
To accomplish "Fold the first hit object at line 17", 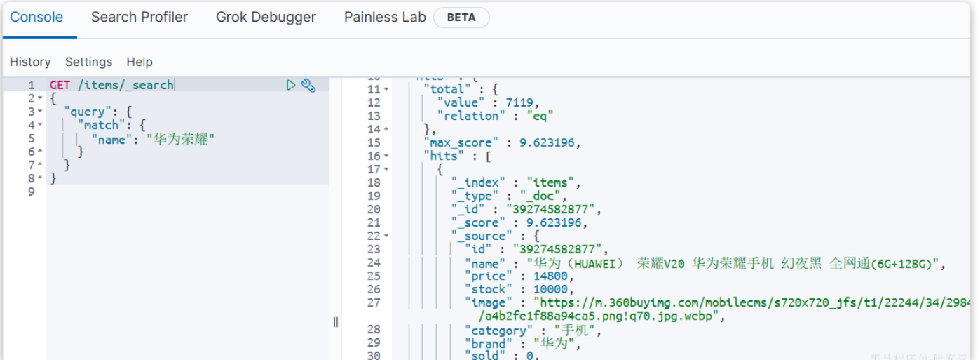I will coord(386,169).
